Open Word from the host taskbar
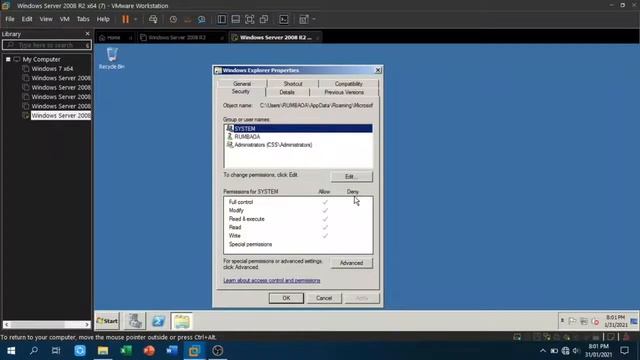640x360 pixels. (172, 351)
